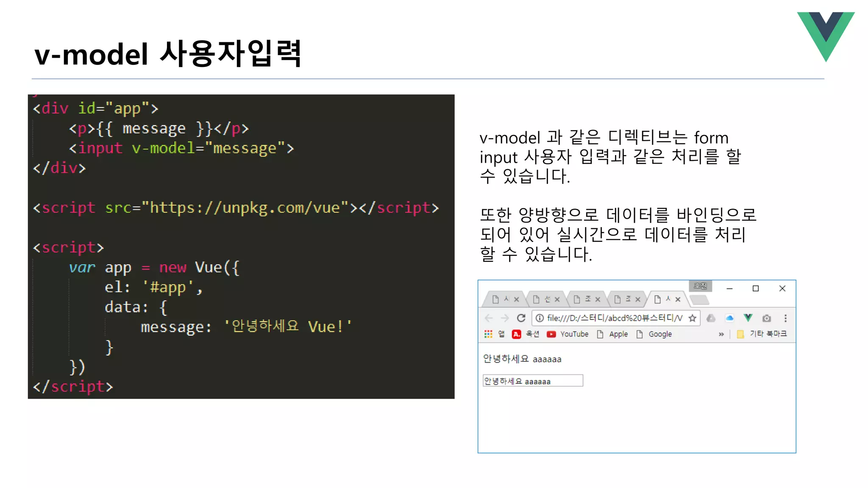Click the Google Drive extension icon
The width and height of the screenshot is (868, 488).
point(711,318)
